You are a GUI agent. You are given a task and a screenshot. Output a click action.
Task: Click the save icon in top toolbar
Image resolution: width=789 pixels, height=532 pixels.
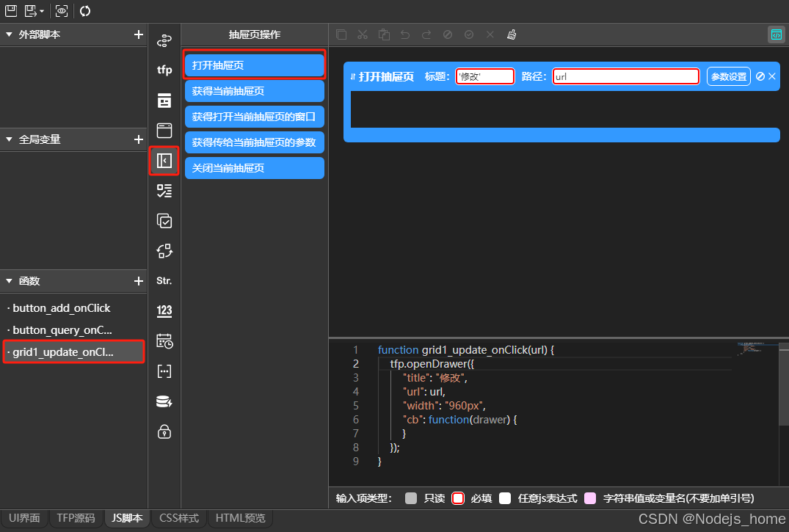(10, 10)
